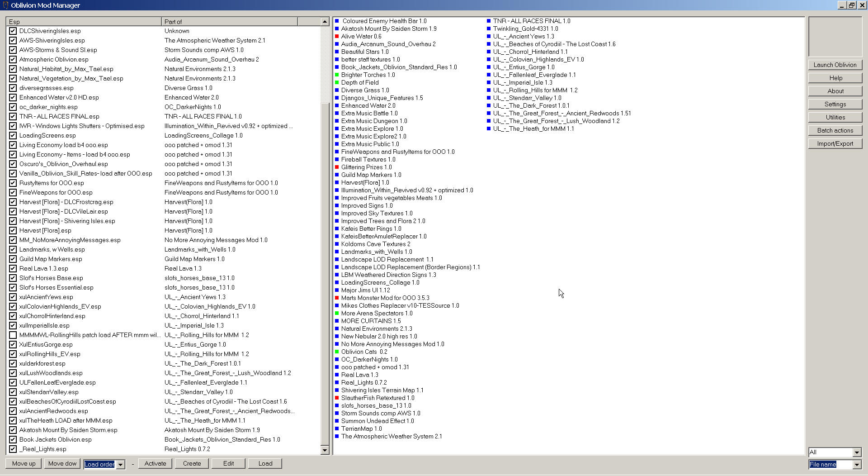Click Move down button

point(62,463)
